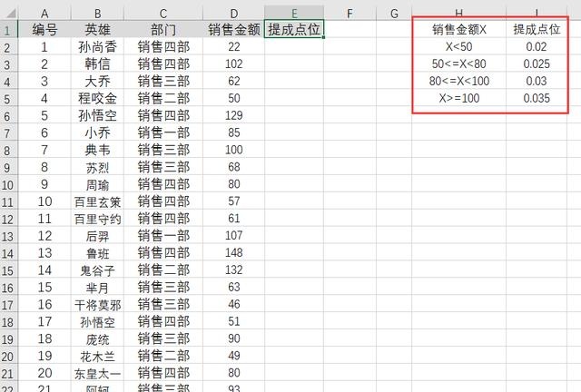The image size is (581, 392).
Task: Click the 销售金额X lookup header cell
Action: pos(459,29)
